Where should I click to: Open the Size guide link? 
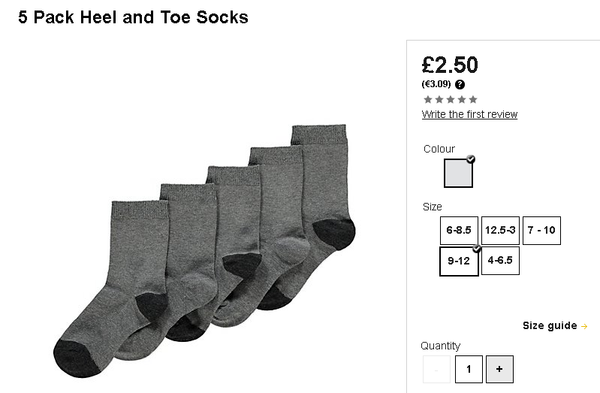pyautogui.click(x=550, y=326)
